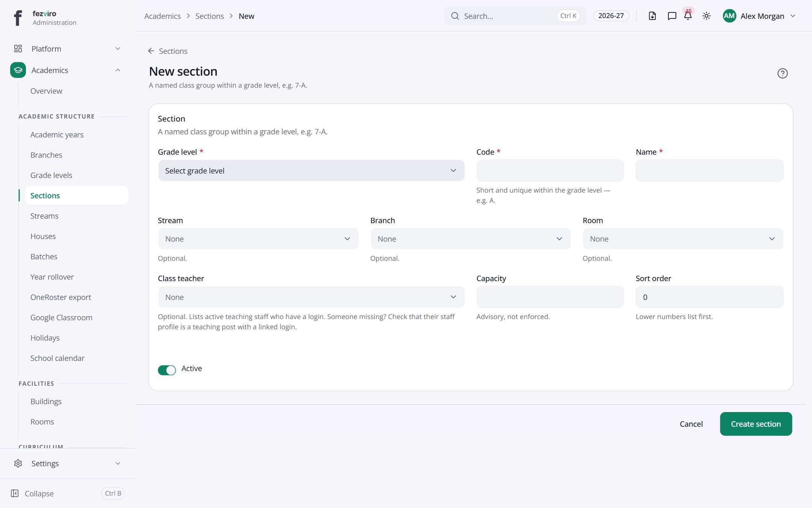Click the Cancel button
The image size is (812, 508).
(x=691, y=424)
